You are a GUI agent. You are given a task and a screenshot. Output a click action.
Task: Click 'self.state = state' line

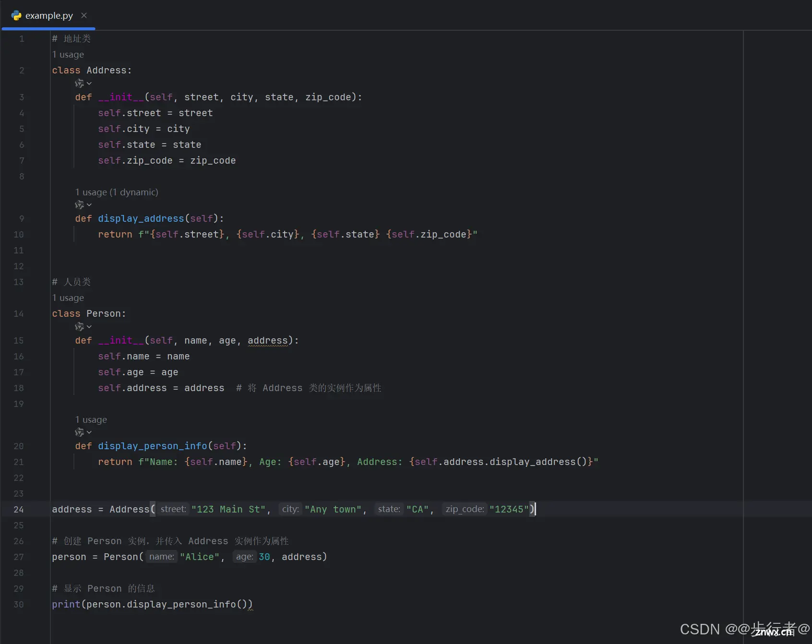coord(150,145)
